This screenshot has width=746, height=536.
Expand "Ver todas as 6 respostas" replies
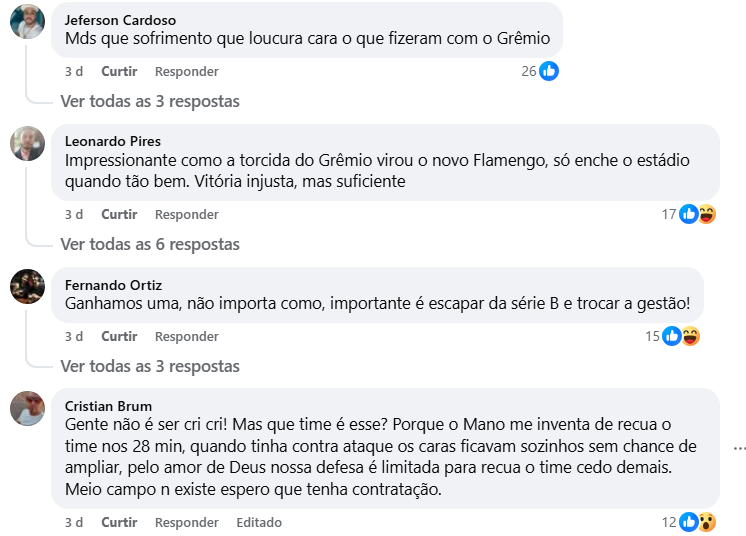click(x=150, y=244)
